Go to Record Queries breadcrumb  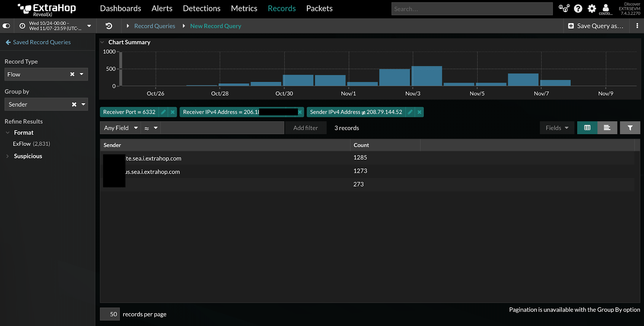coord(155,26)
